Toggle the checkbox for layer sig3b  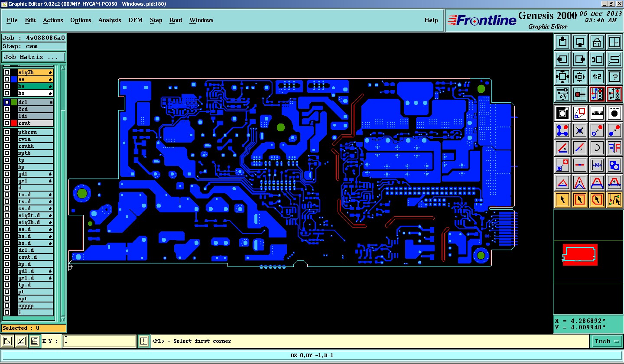[7, 73]
